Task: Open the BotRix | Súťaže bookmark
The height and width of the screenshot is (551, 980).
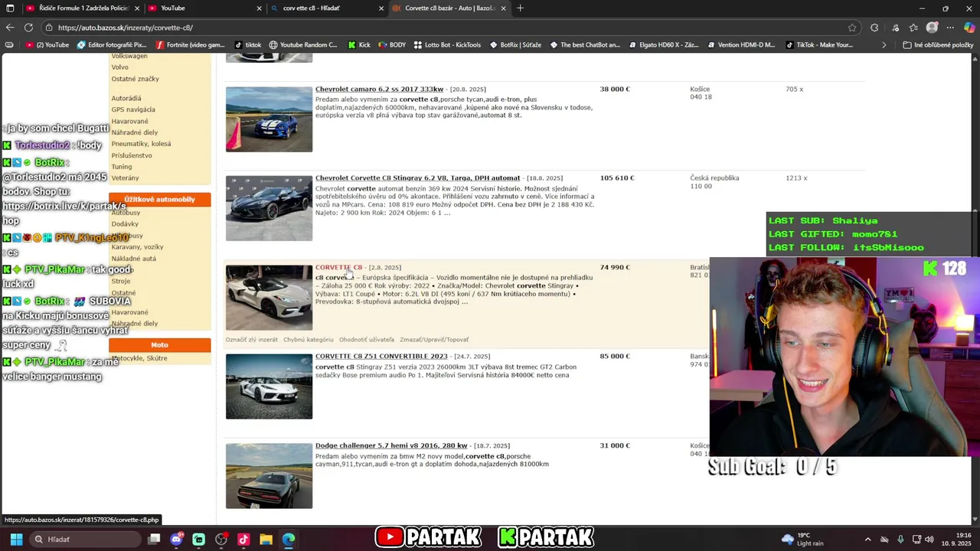Action: coord(515,45)
